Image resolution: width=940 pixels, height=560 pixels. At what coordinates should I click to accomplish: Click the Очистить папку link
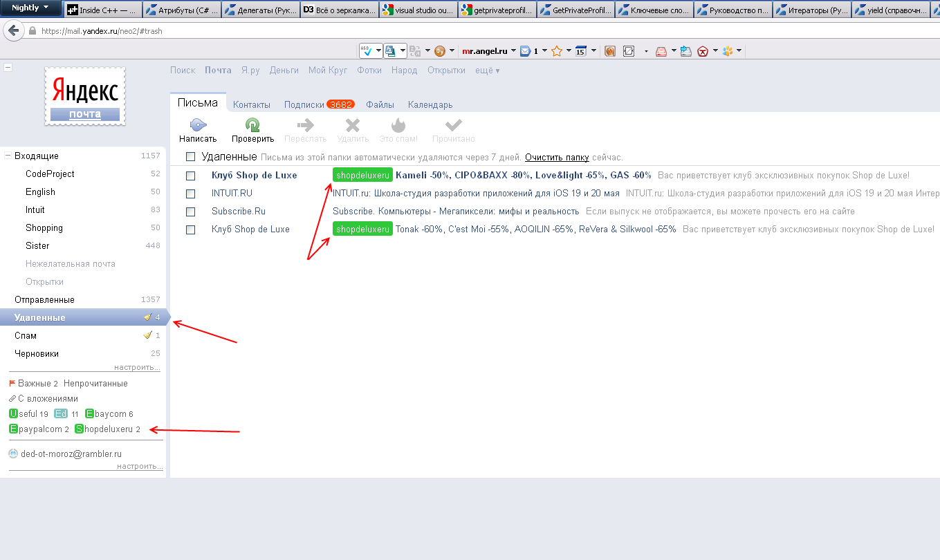(x=557, y=158)
